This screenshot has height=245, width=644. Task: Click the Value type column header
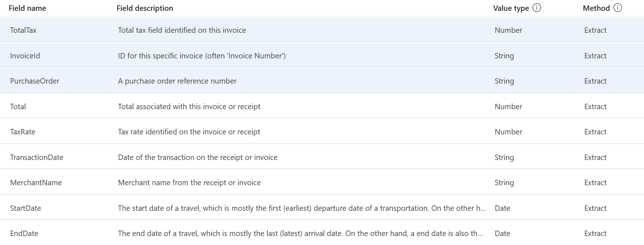click(x=511, y=8)
